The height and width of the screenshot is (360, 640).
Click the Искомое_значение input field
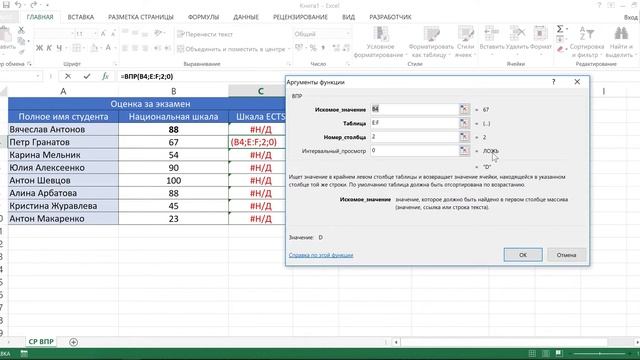[x=414, y=109]
